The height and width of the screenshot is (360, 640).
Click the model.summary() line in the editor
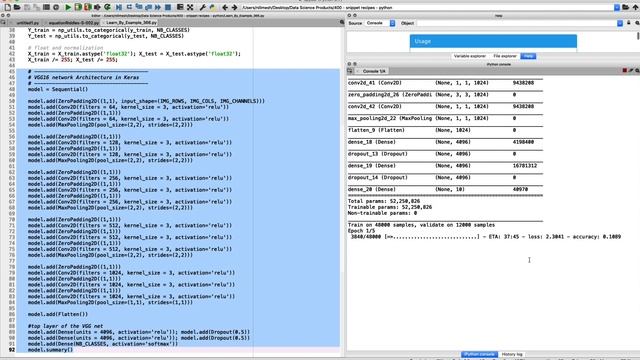pos(50,350)
